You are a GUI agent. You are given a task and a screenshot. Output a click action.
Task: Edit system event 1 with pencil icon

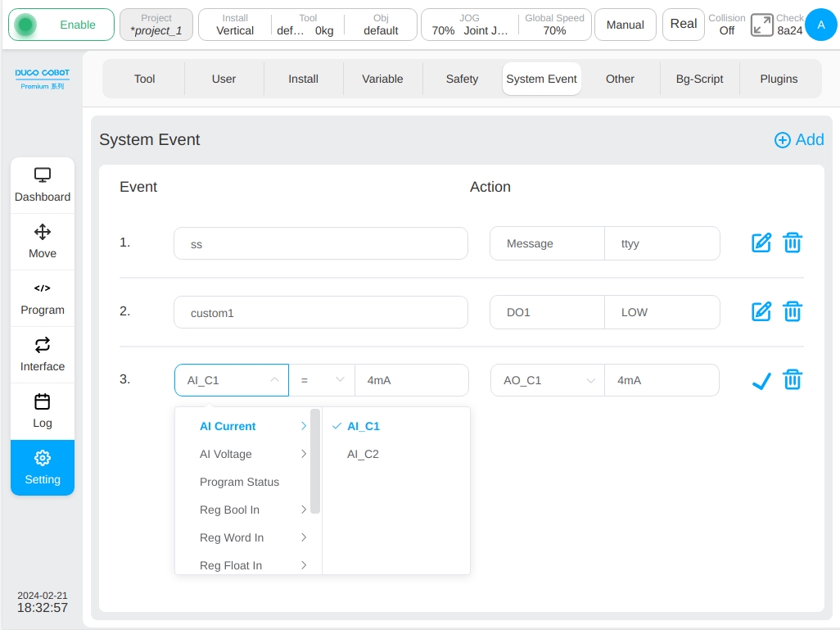pos(761,242)
